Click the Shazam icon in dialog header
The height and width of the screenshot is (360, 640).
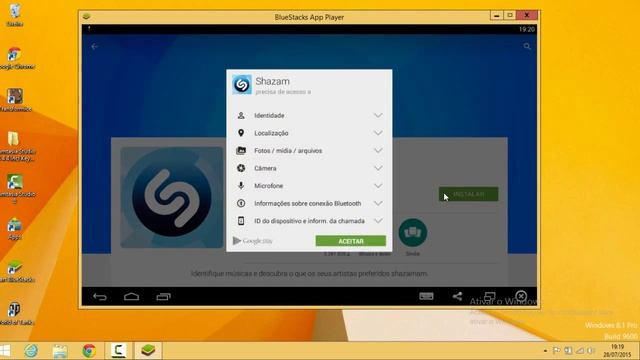[x=242, y=84]
